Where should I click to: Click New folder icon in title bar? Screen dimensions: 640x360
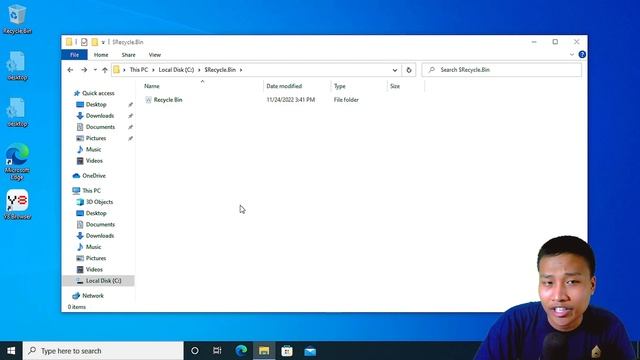(x=95, y=42)
